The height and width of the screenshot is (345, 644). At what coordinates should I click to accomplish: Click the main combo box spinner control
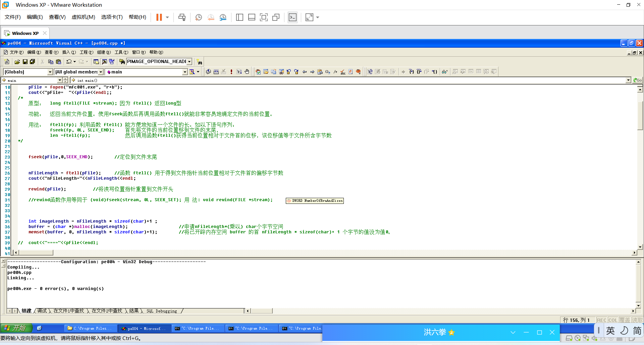coord(65,80)
